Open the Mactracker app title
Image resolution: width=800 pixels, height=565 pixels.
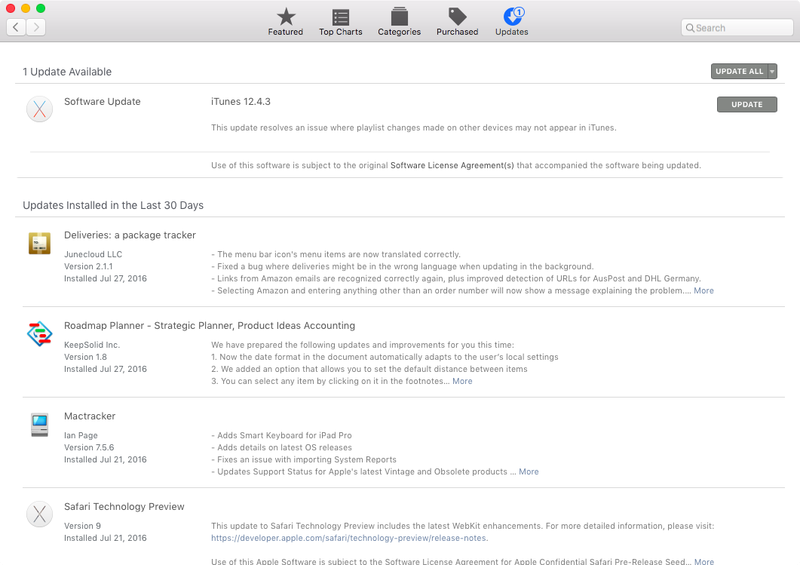pos(90,416)
